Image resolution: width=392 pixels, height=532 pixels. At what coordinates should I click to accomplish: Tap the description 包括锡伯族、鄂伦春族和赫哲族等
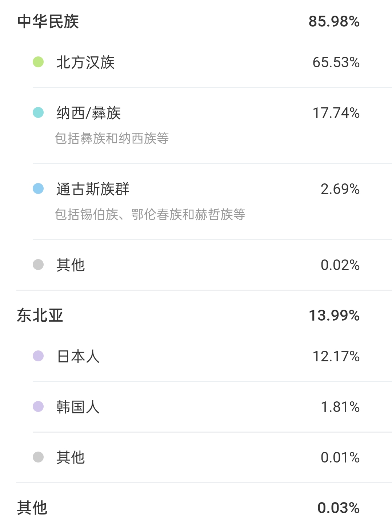(150, 214)
